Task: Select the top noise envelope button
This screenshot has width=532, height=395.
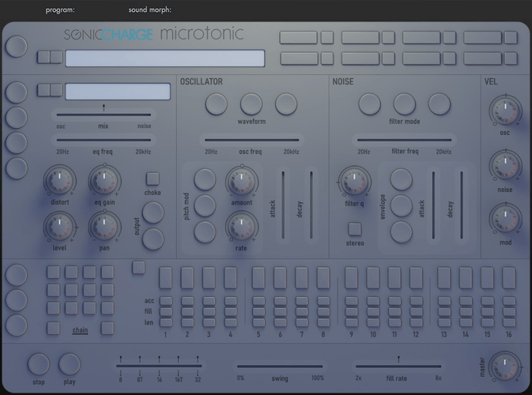Action: click(401, 179)
